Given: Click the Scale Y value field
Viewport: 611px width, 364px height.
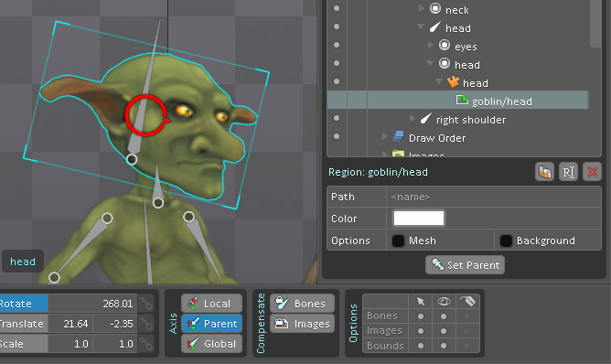Looking at the screenshot, I should tap(115, 344).
